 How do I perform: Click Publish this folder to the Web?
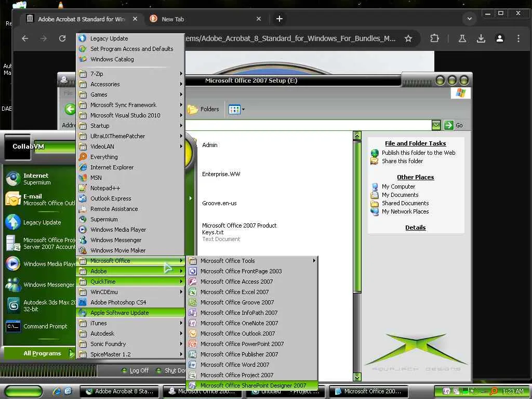click(x=418, y=153)
